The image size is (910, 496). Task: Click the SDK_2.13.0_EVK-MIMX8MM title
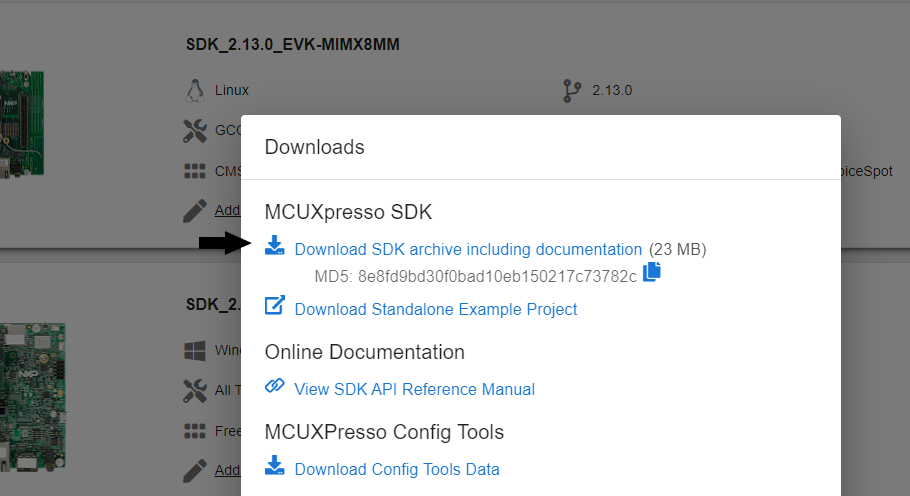(300, 44)
